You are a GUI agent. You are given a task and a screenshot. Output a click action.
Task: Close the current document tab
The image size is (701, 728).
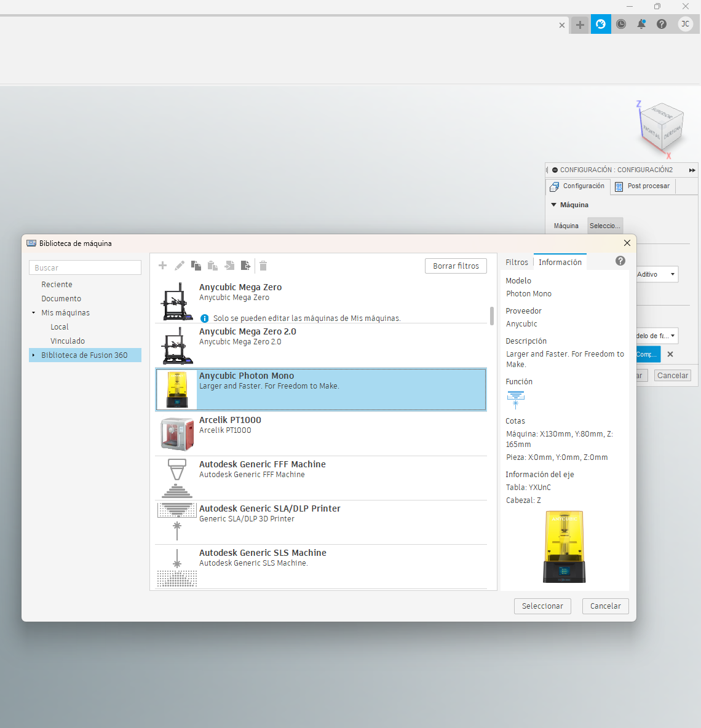[x=562, y=25]
